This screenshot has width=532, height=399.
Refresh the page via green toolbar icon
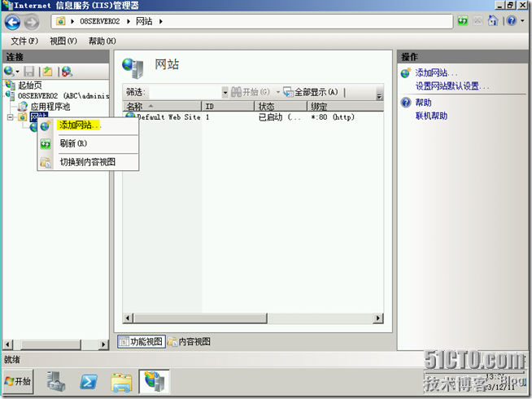point(462,21)
